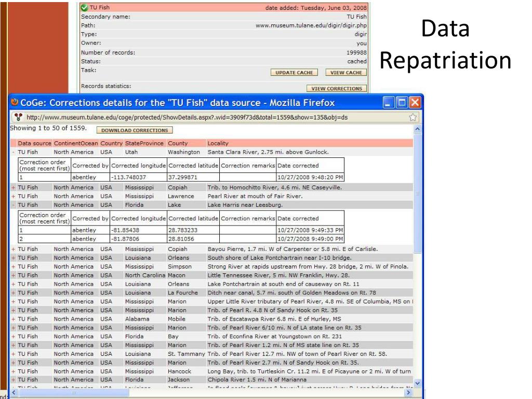532x399 pixels.
Task: Click the VIEW CACHE button
Action: pyautogui.click(x=346, y=73)
